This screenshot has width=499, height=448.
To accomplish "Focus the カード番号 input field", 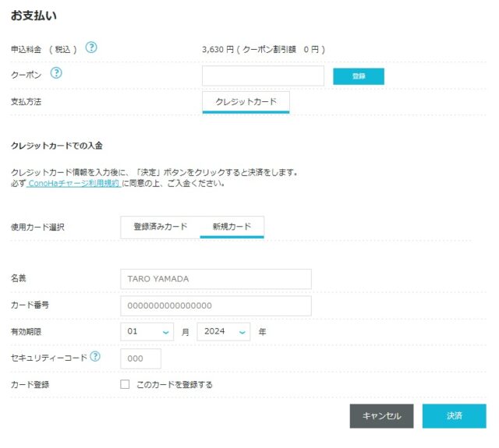I will click(x=216, y=305).
